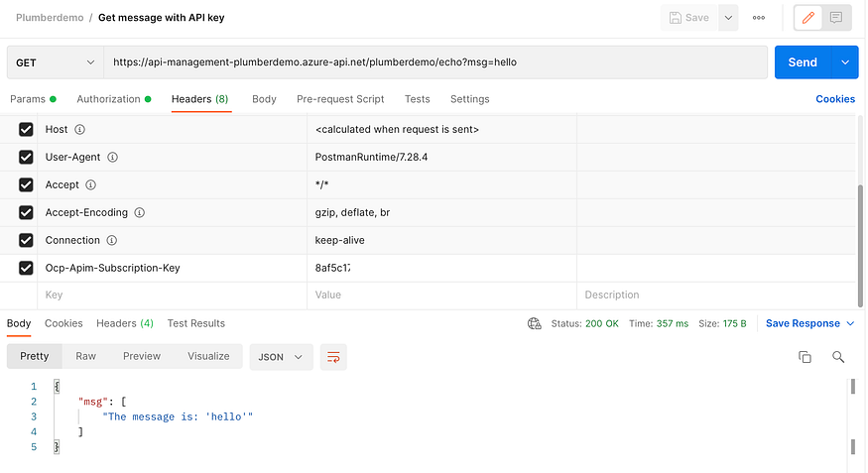Click the blue Send button
This screenshot has width=868, height=473.
coord(803,62)
